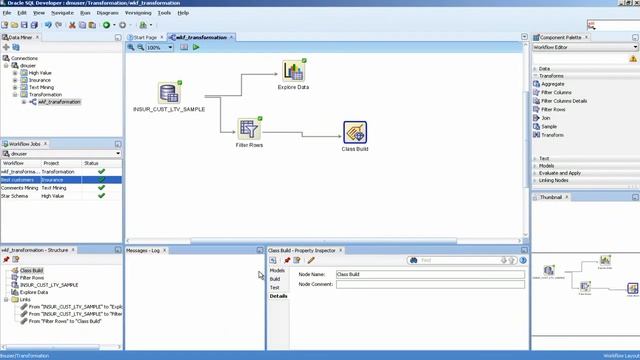Click the Redo toolbar icon

pos(58,25)
